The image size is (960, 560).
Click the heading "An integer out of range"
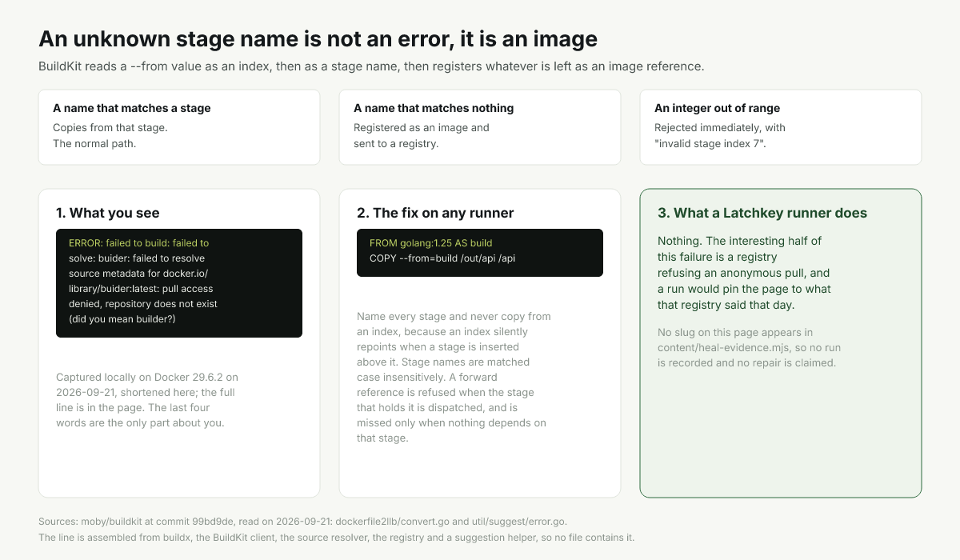pyautogui.click(x=717, y=108)
